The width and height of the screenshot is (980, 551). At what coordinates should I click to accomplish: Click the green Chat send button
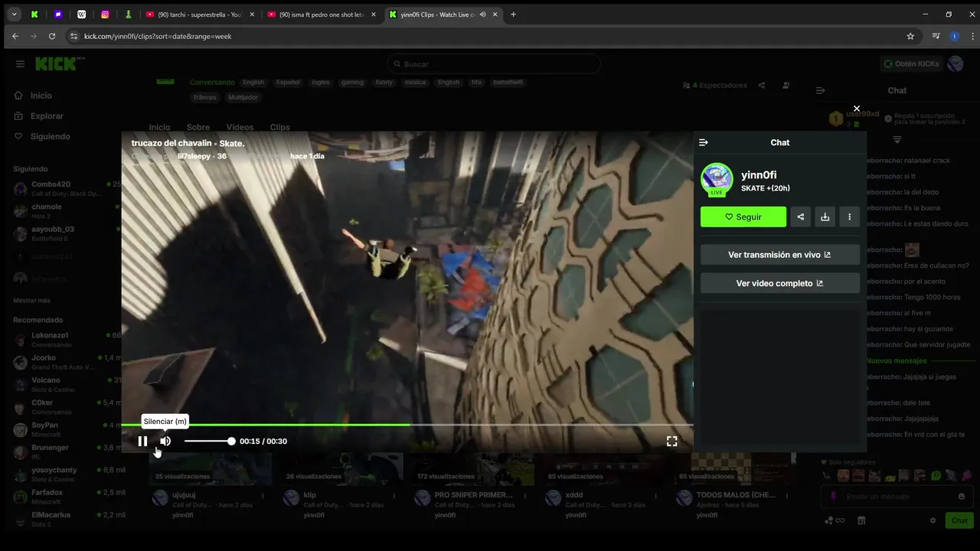click(959, 520)
